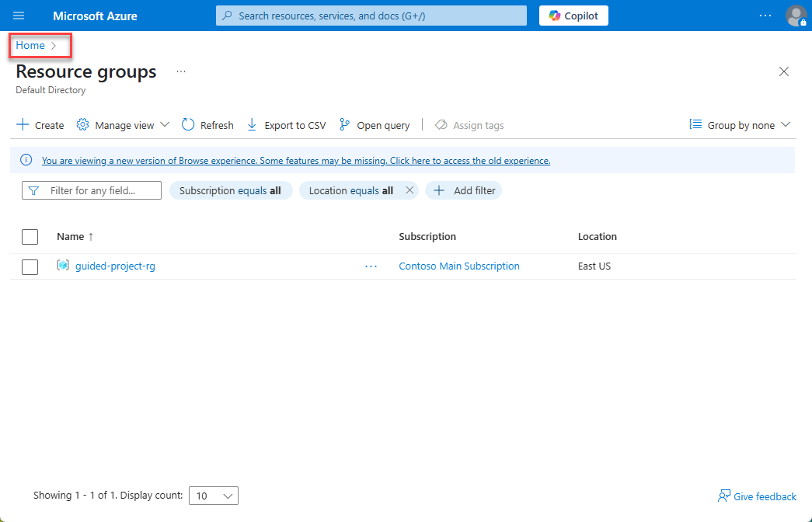Viewport: 812px width, 522px height.
Task: Expand the Group by none dropdown
Action: click(x=740, y=125)
